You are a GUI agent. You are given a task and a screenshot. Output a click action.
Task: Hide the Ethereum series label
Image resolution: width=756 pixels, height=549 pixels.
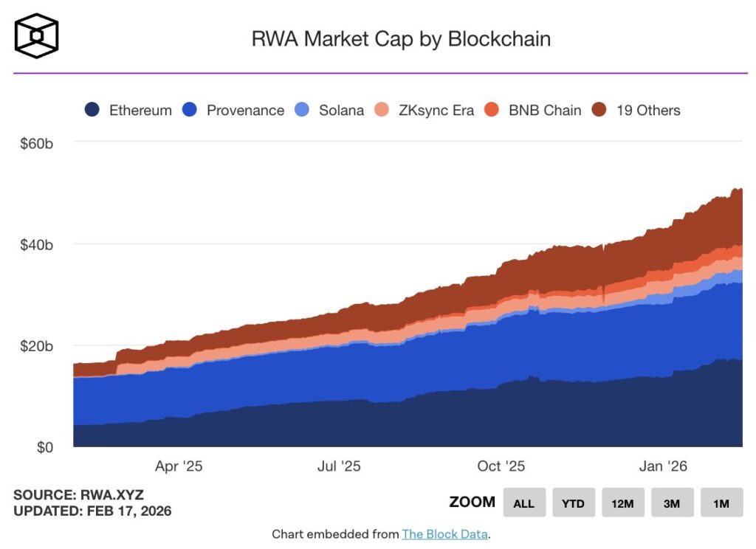(140, 111)
